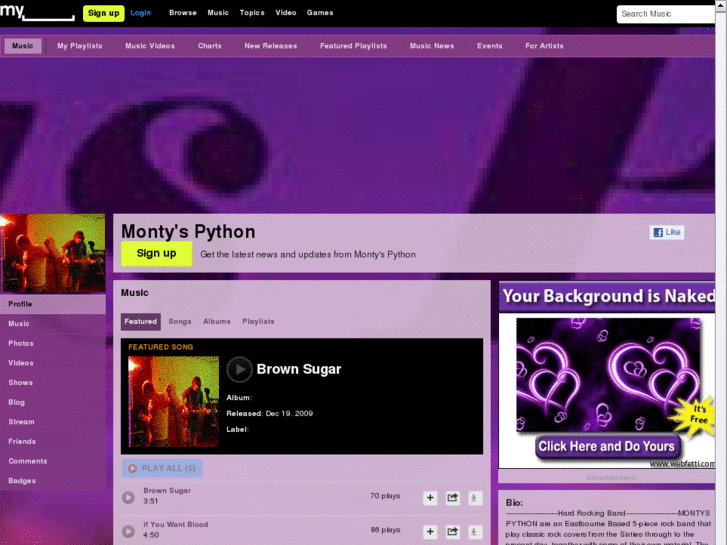
Task: Click the Brown Sugar title in the track list
Action: coord(167,490)
